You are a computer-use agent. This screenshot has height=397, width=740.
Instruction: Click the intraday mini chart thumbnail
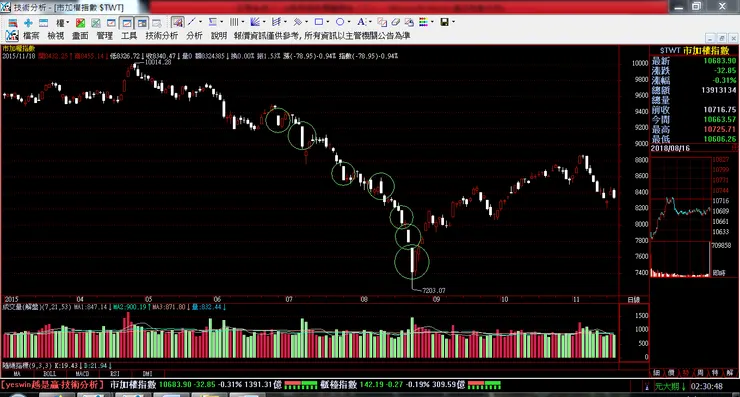(681, 217)
